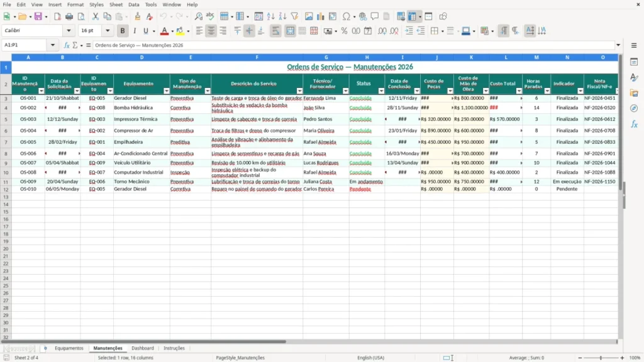Click the Sort Descending icon
644x362 pixels.
click(282, 16)
